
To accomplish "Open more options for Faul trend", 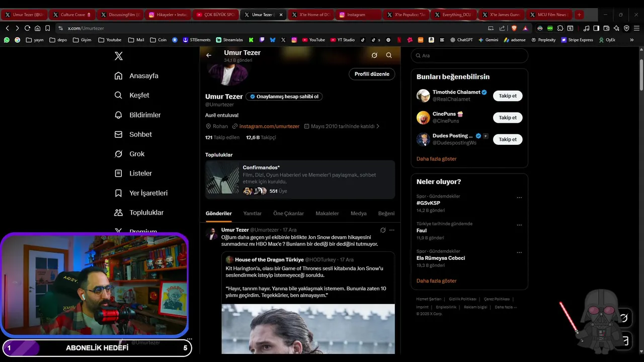I will coord(519,225).
